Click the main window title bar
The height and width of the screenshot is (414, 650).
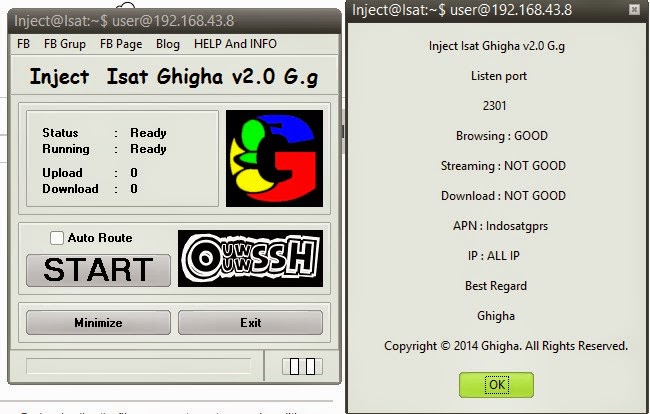click(174, 21)
